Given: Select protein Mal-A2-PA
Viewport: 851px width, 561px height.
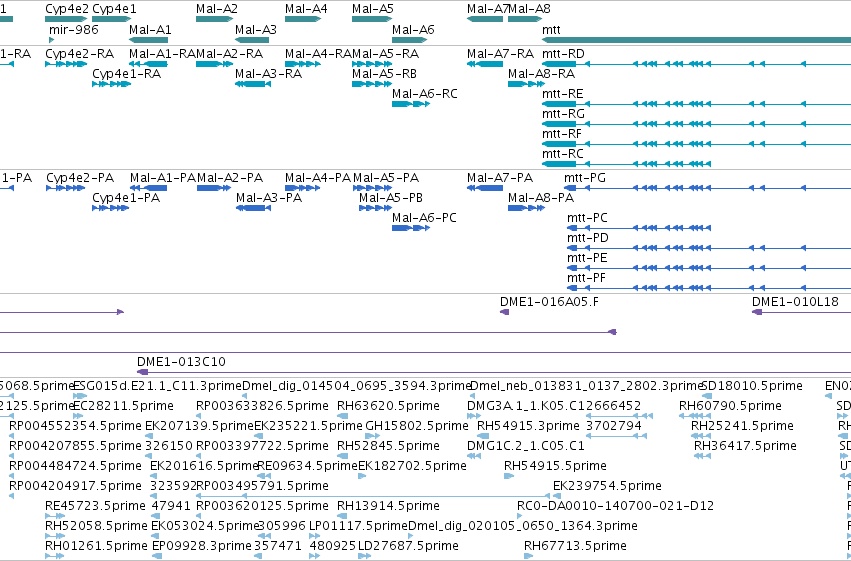Looking at the screenshot, I should [214, 188].
